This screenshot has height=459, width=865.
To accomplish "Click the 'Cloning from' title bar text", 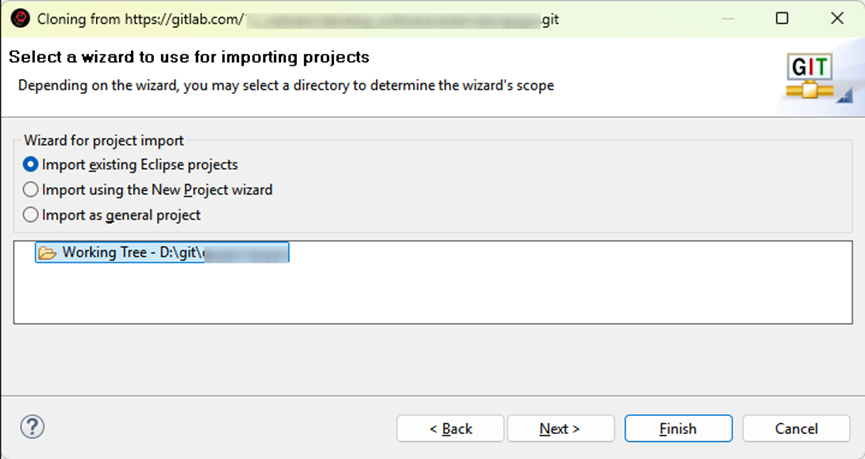I will click(x=140, y=19).
